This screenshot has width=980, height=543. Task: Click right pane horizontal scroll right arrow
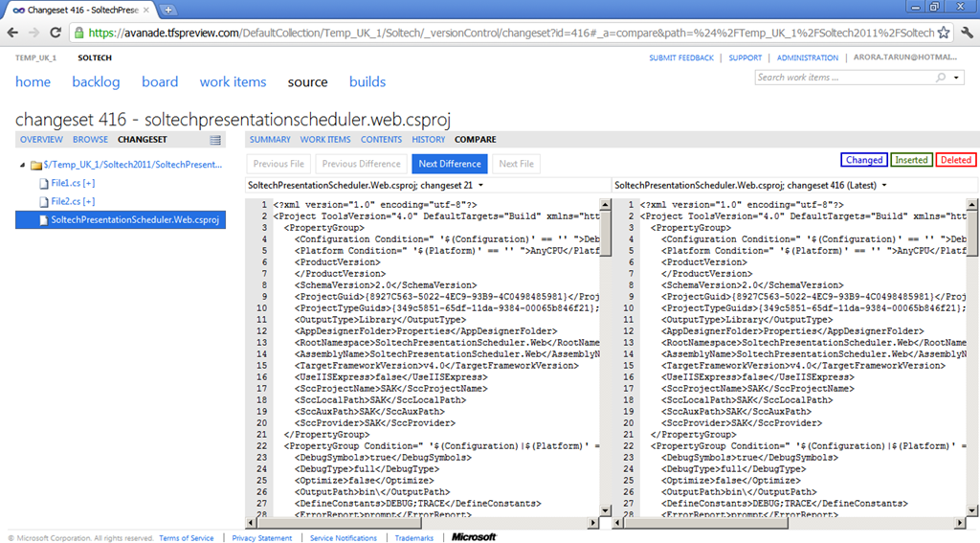point(960,522)
